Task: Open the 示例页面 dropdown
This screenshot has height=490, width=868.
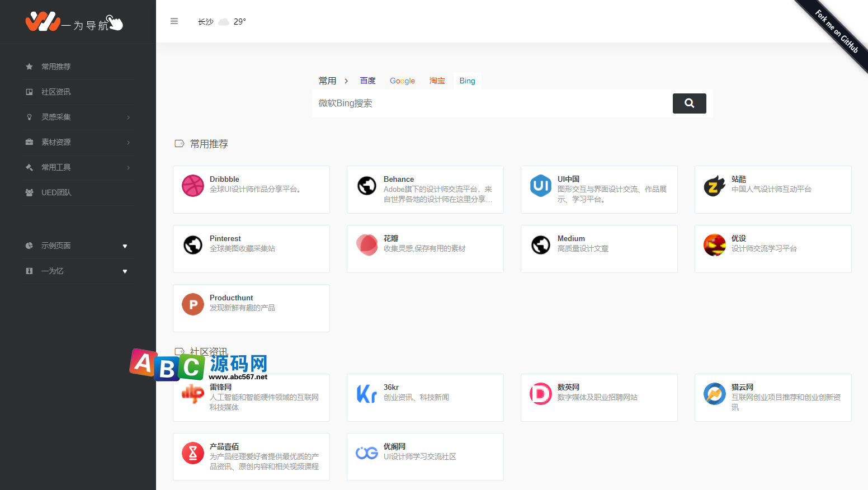Action: (78, 246)
